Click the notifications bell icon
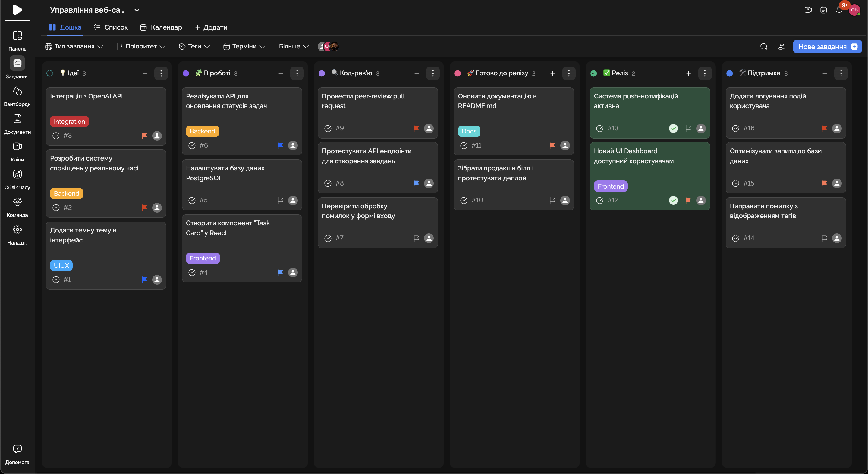This screenshot has height=474, width=868. [x=839, y=10]
